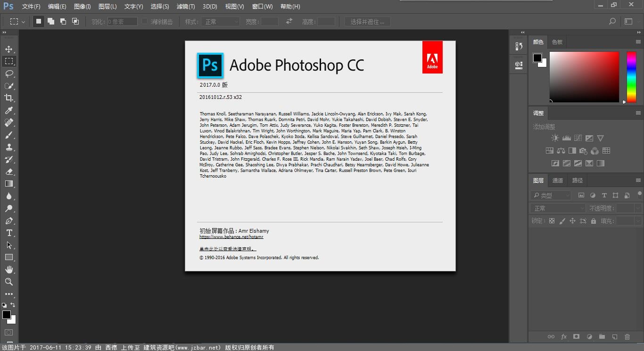Toggle the 消除锯齿 anti-alias checkbox
The width and height of the screenshot is (644, 351).
click(145, 21)
